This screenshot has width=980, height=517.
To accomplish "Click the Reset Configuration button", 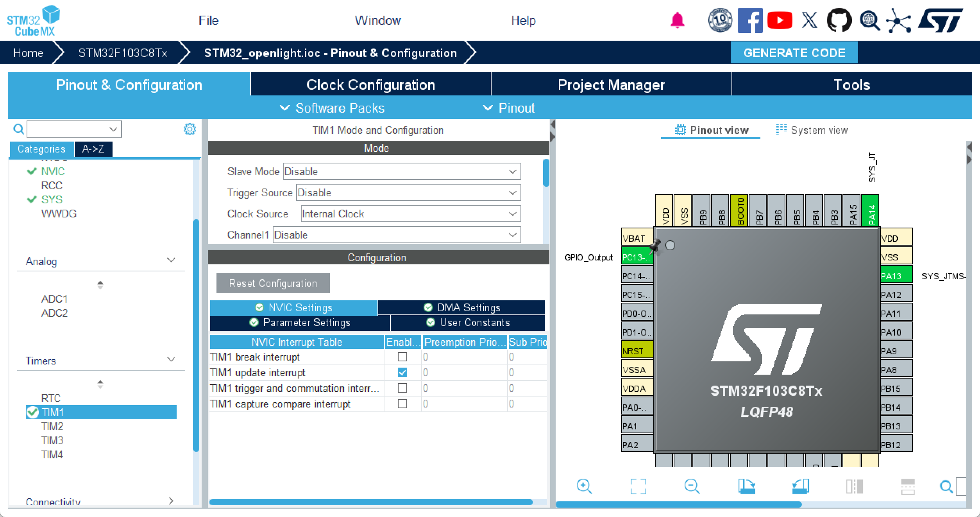I will coord(273,283).
